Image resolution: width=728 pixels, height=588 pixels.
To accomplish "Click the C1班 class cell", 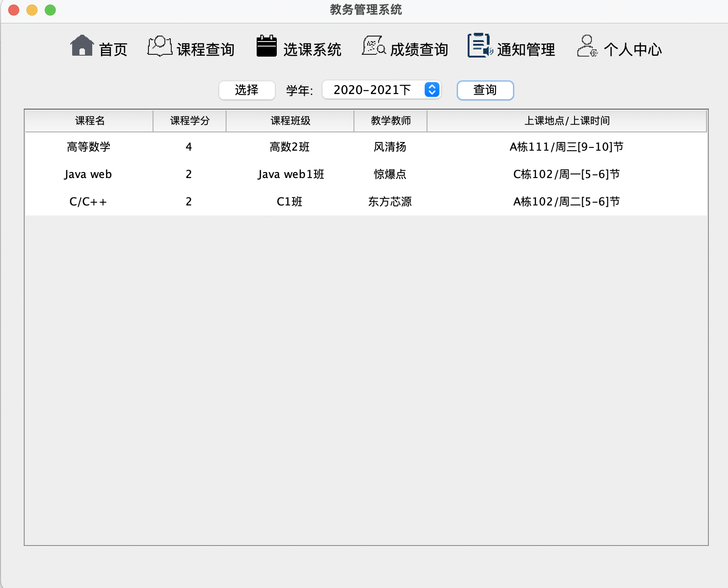I will pyautogui.click(x=290, y=202).
